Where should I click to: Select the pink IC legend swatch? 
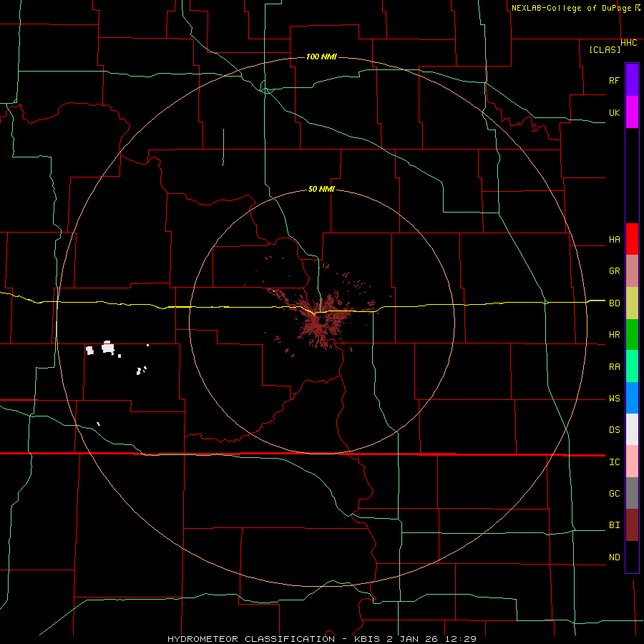(632, 462)
